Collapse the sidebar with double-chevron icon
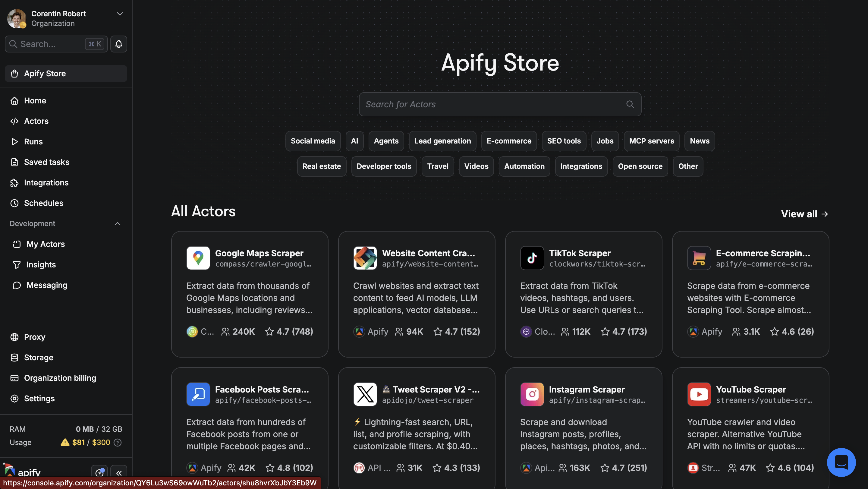The width and height of the screenshot is (868, 489). [x=119, y=472]
